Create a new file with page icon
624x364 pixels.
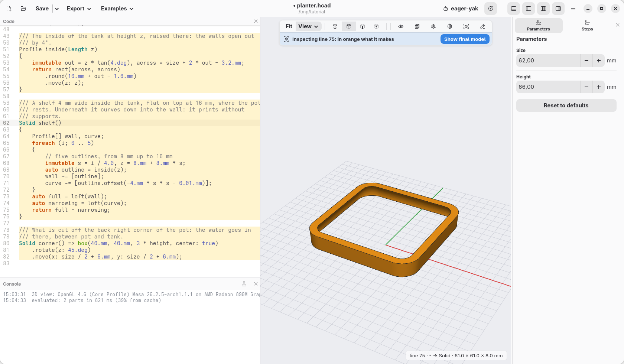click(9, 9)
